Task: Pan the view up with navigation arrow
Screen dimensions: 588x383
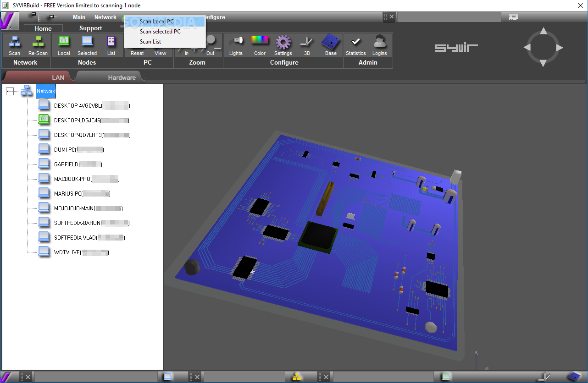Action: [x=543, y=32]
